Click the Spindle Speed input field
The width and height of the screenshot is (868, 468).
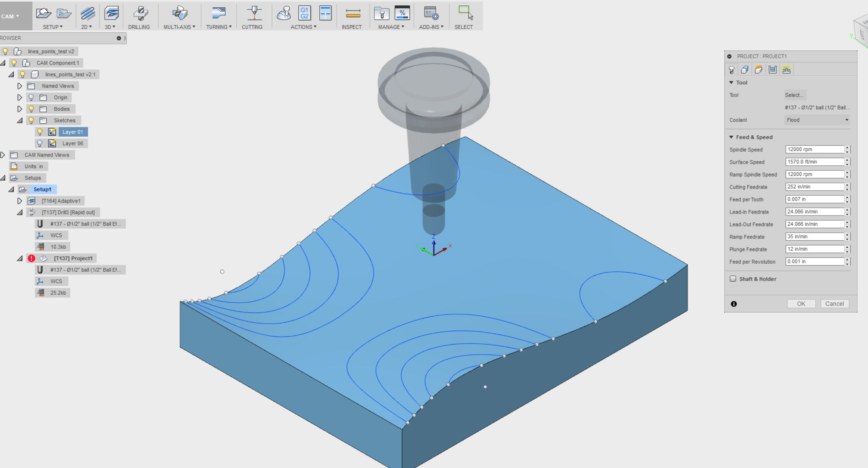(814, 149)
